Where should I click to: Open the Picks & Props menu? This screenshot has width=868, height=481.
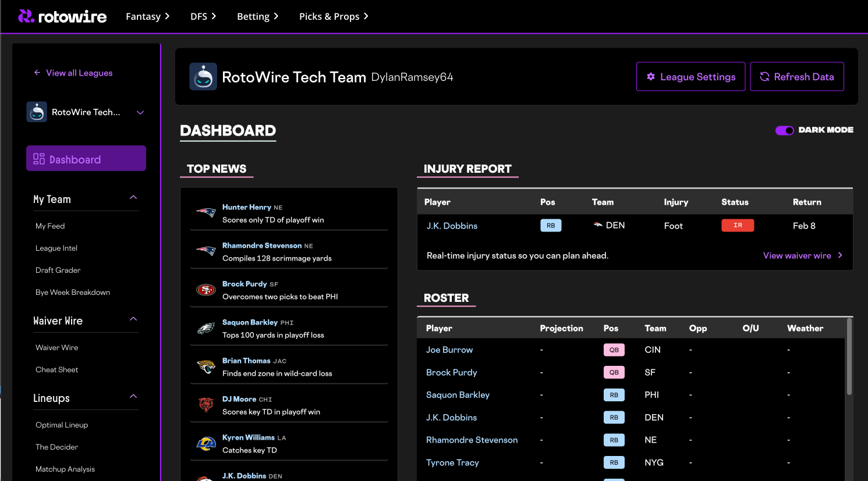coord(334,16)
